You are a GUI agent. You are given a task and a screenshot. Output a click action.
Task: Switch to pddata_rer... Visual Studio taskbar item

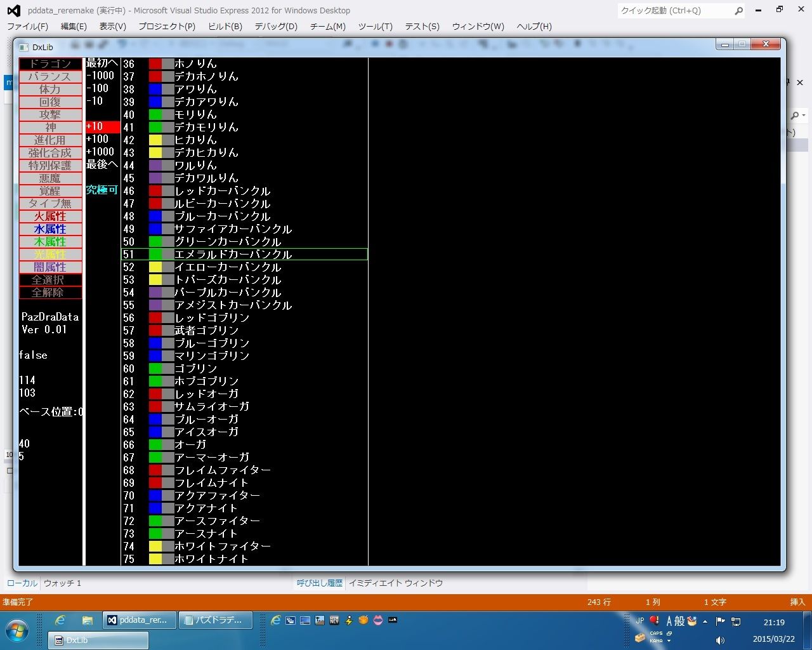[138, 620]
